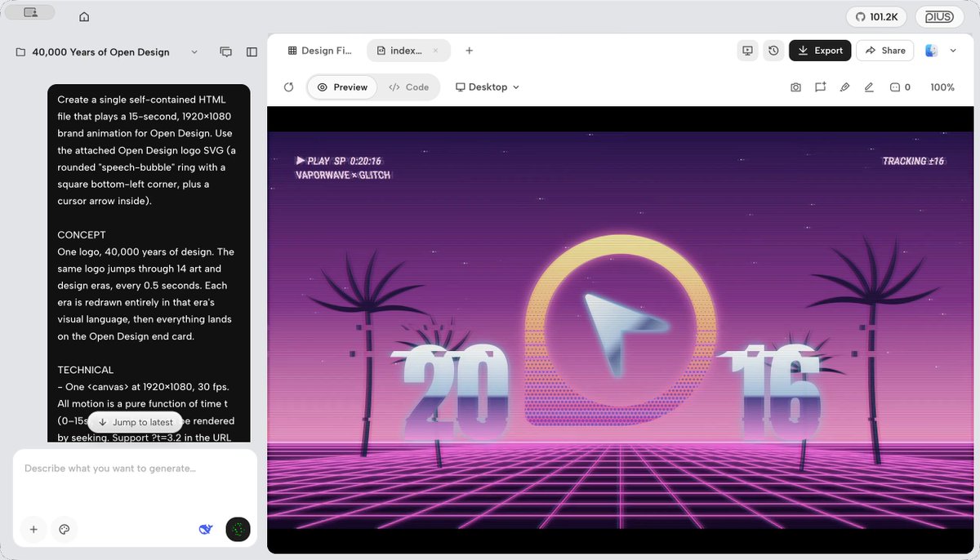Switch to Code view

tap(408, 87)
